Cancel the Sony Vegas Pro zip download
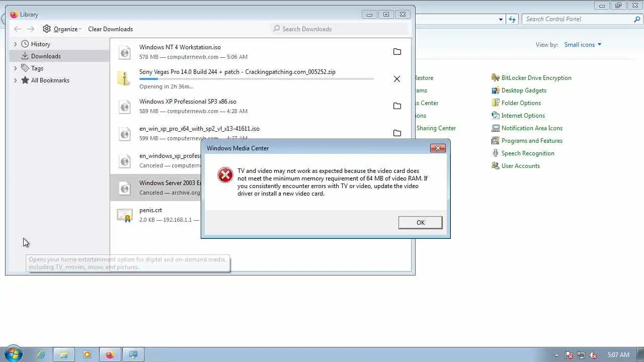 click(x=397, y=79)
